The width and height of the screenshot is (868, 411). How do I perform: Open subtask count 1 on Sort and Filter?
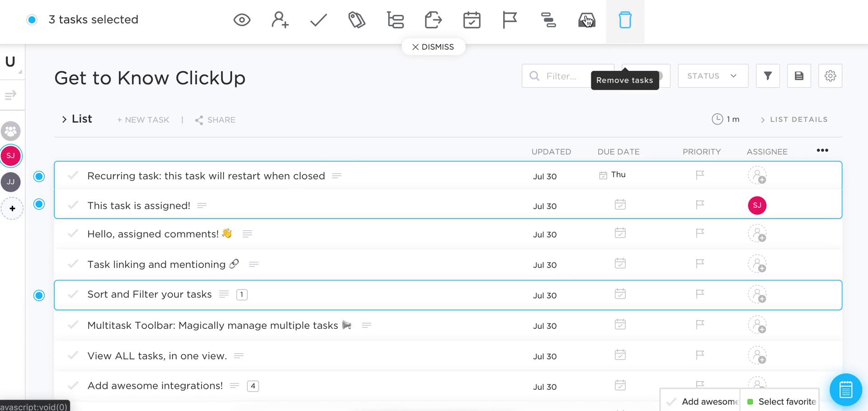[242, 294]
